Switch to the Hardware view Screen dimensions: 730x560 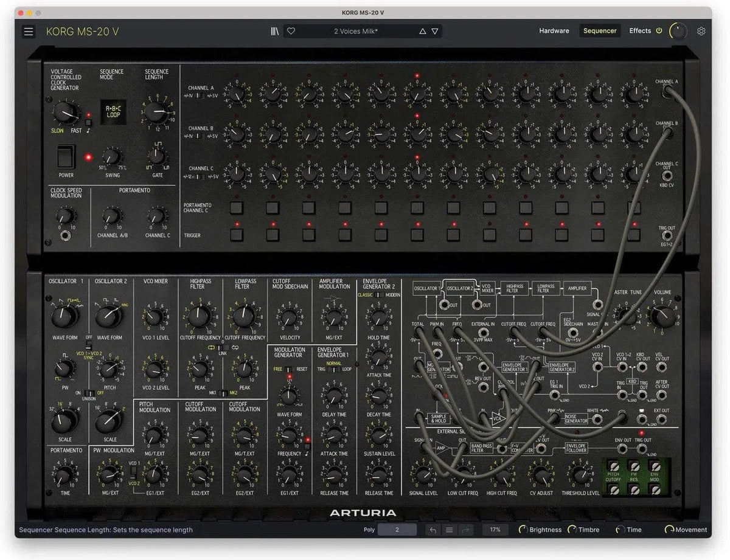pyautogui.click(x=554, y=30)
